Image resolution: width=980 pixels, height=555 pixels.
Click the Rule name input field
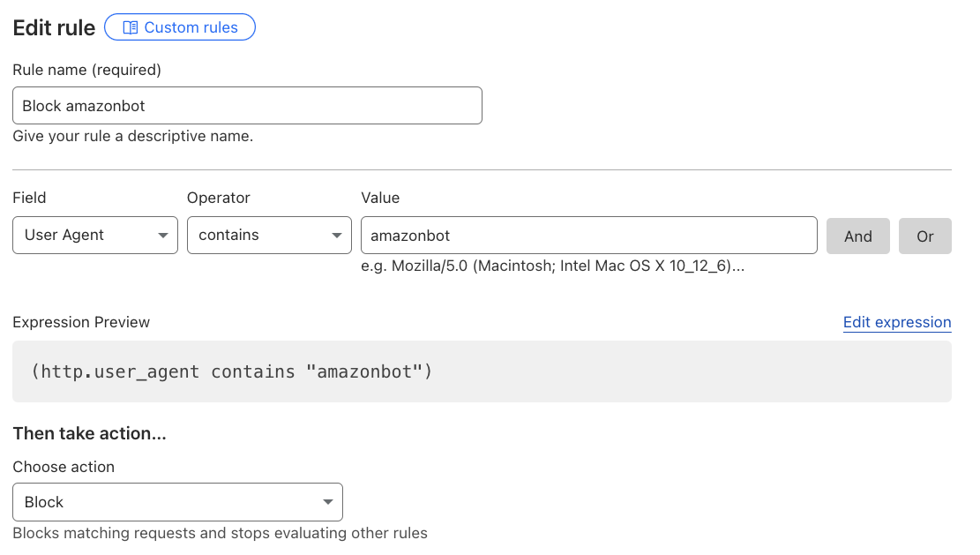247,105
